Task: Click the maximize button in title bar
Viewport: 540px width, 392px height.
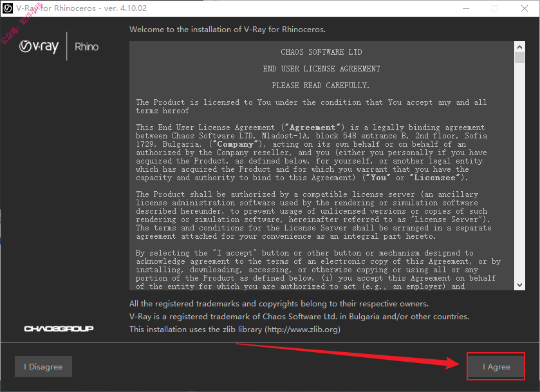Action: (495, 8)
